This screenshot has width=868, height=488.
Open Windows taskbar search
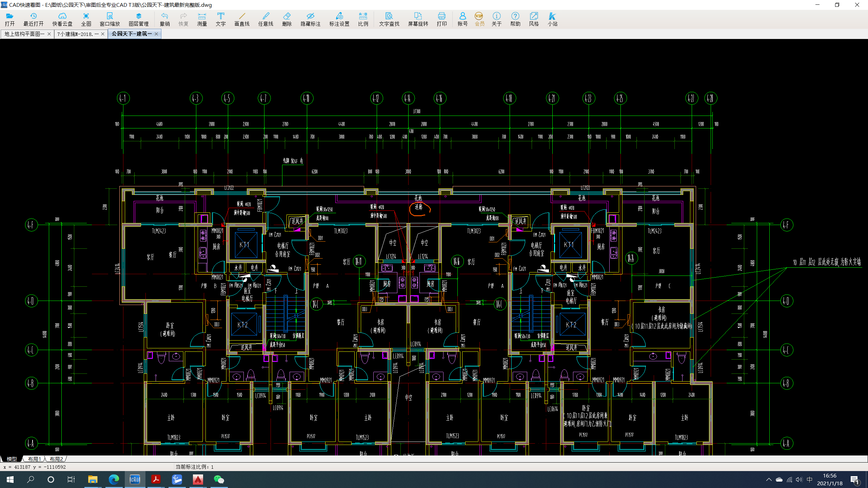point(31,480)
